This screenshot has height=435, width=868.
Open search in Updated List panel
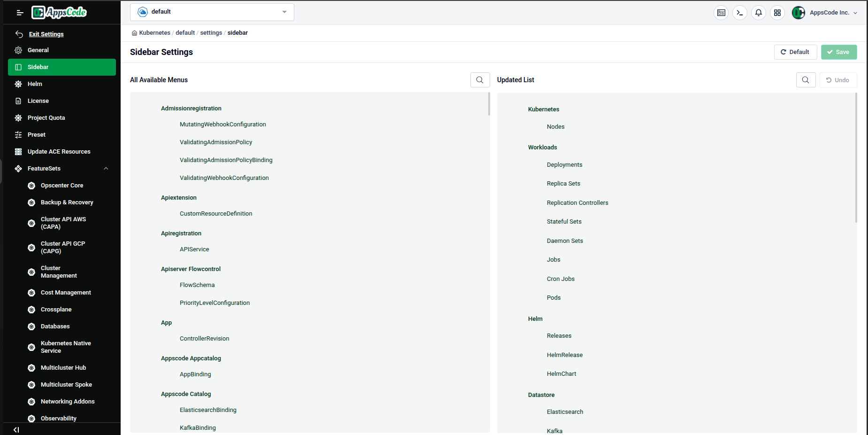tap(806, 80)
